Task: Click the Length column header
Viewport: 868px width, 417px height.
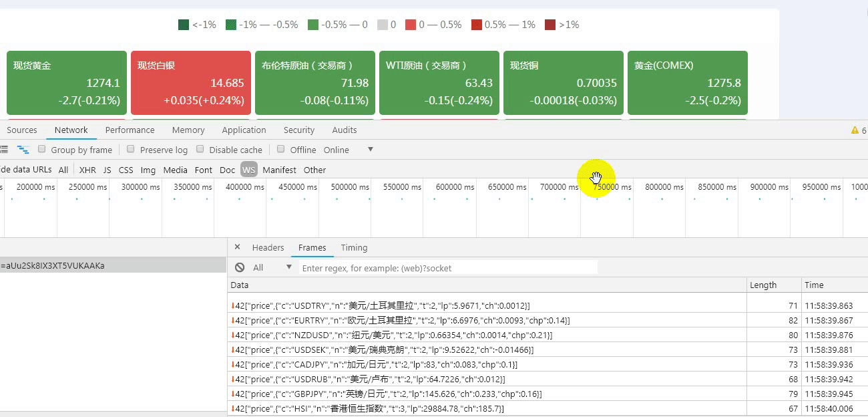Action: point(774,285)
